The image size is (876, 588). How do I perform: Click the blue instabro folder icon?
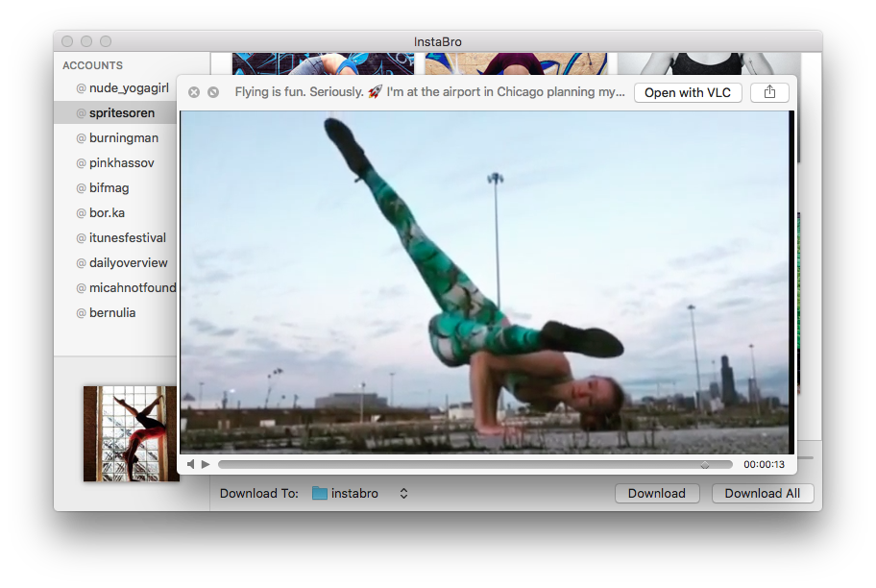point(320,493)
